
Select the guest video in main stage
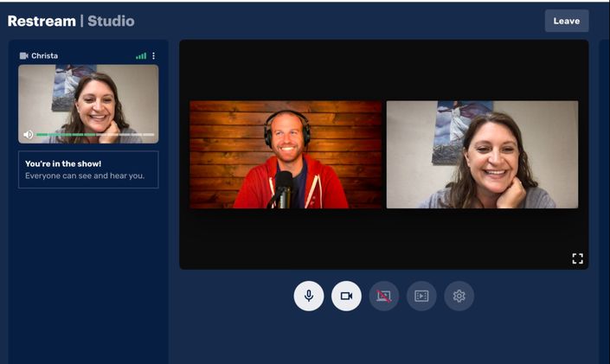click(x=483, y=155)
